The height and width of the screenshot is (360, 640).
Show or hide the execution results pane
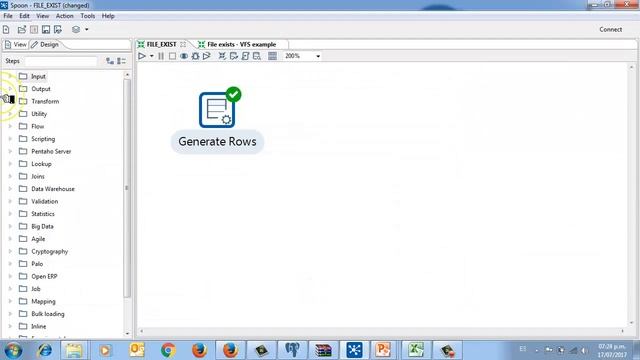point(273,56)
